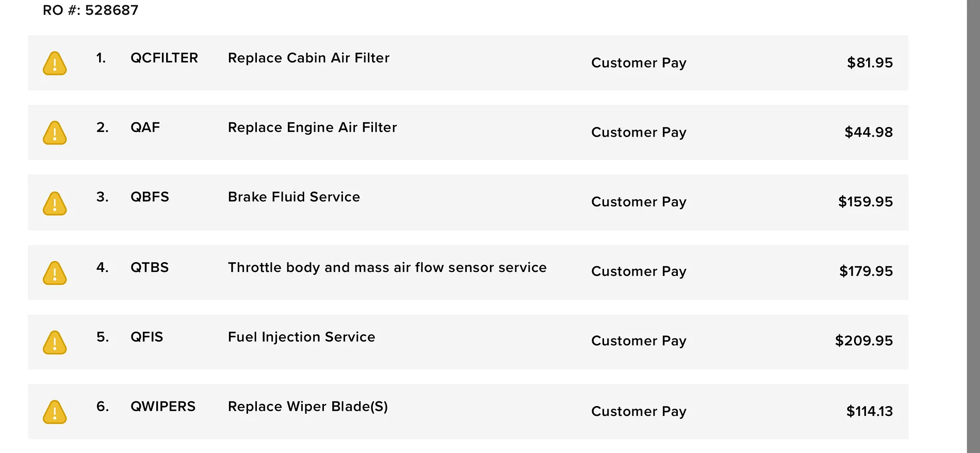The width and height of the screenshot is (980, 453).
Task: Open the Throttle body and mass air flow service
Action: (387, 267)
